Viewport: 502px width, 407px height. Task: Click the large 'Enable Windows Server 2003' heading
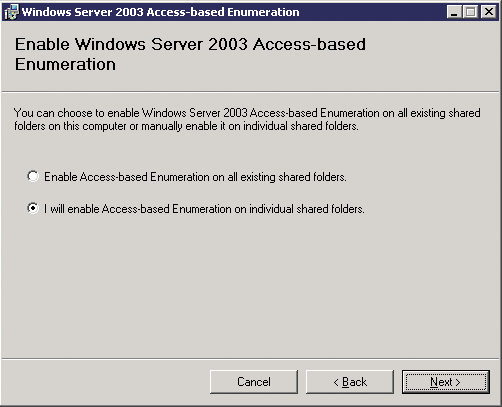point(190,54)
